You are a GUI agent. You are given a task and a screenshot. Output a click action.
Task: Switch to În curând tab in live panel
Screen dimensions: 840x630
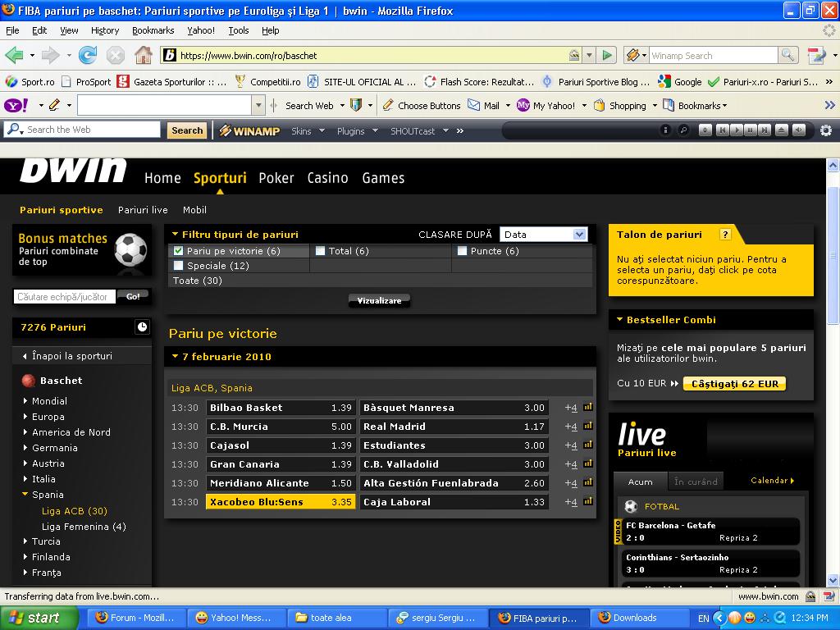(x=696, y=482)
